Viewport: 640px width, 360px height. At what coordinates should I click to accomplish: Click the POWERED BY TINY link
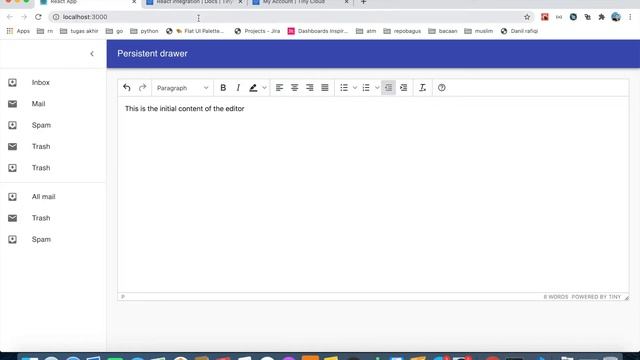point(596,297)
